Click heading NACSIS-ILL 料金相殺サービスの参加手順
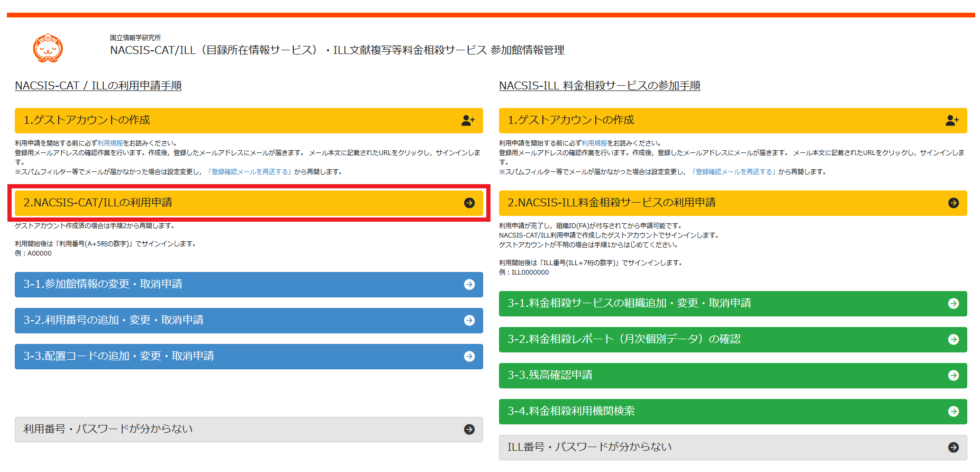Screen dimensions: 980x472 point(600,86)
